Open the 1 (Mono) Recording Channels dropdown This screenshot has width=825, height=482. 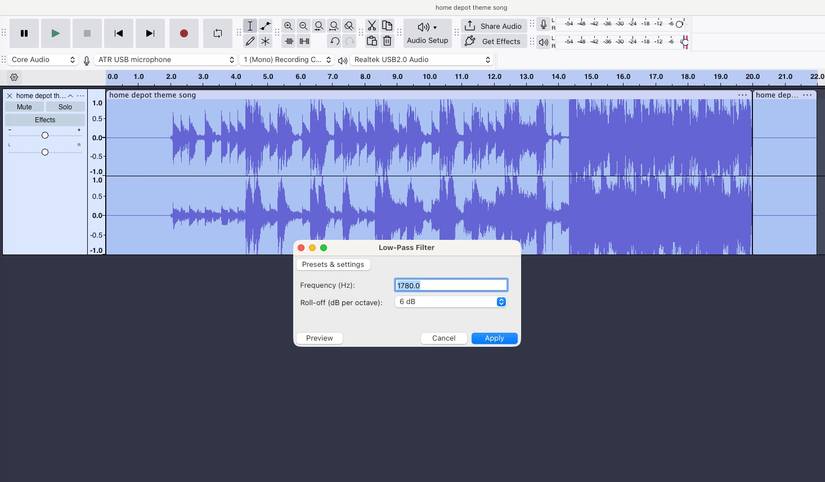point(287,60)
